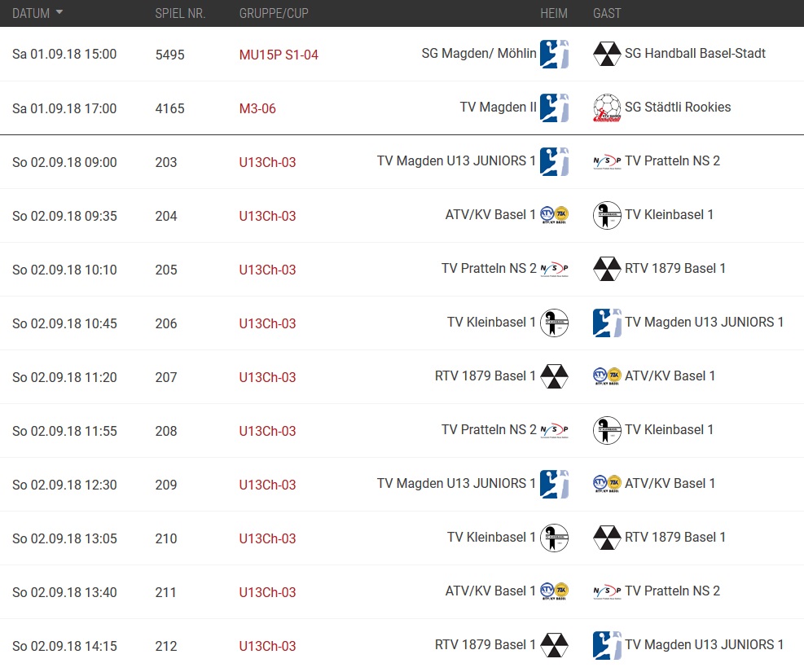Click the SPIEL NR. column header

click(x=180, y=13)
